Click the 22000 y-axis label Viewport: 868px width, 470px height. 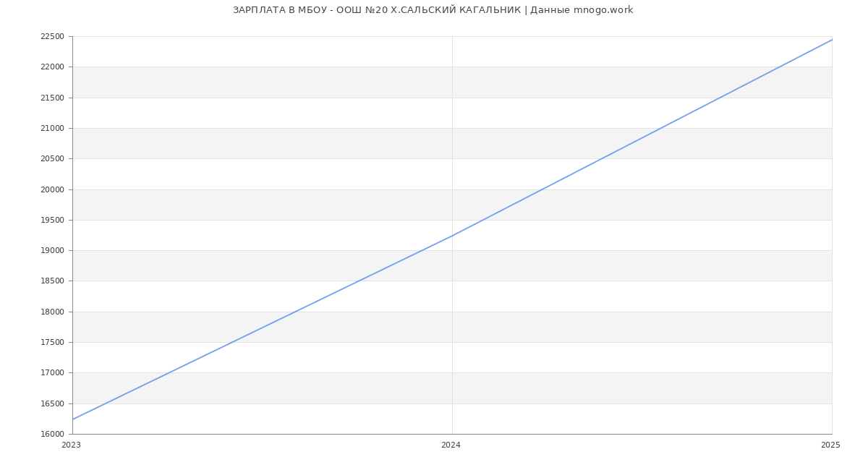pos(52,67)
